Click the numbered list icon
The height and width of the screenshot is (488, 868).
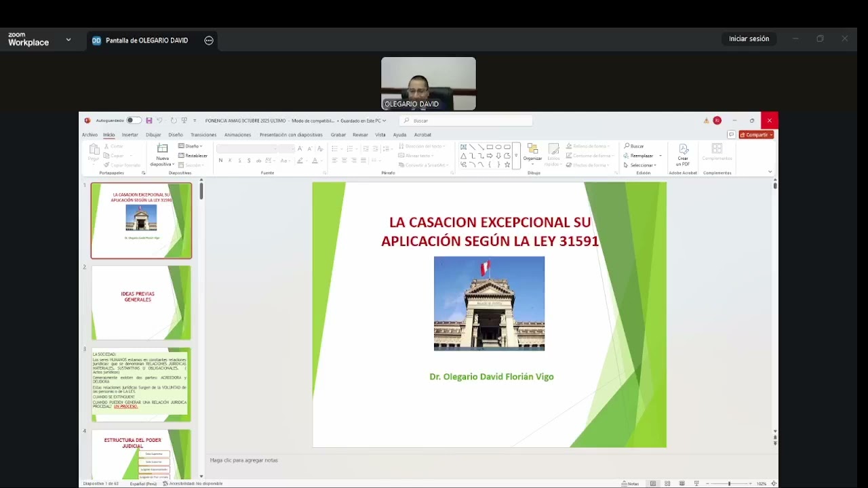(x=350, y=148)
